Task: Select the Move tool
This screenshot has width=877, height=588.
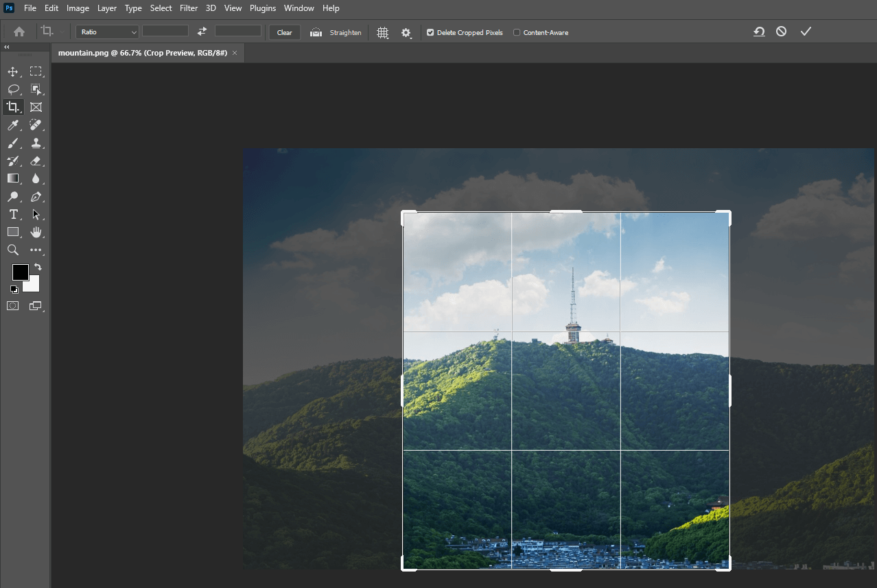Action: coord(13,71)
